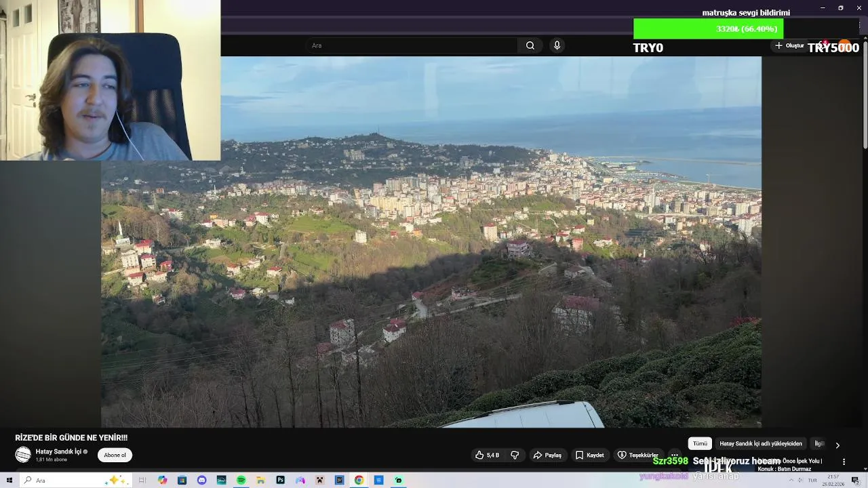Open the suggested video's three-dot options
Image resolution: width=868 pixels, height=488 pixels.
[x=844, y=462]
